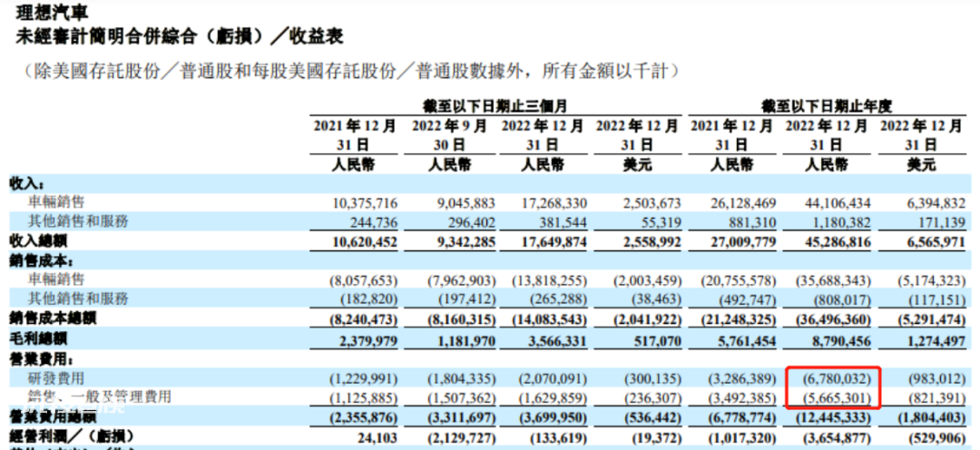Select the 研發費用 row label
This screenshot has height=450, width=980.
pyautogui.click(x=56, y=378)
